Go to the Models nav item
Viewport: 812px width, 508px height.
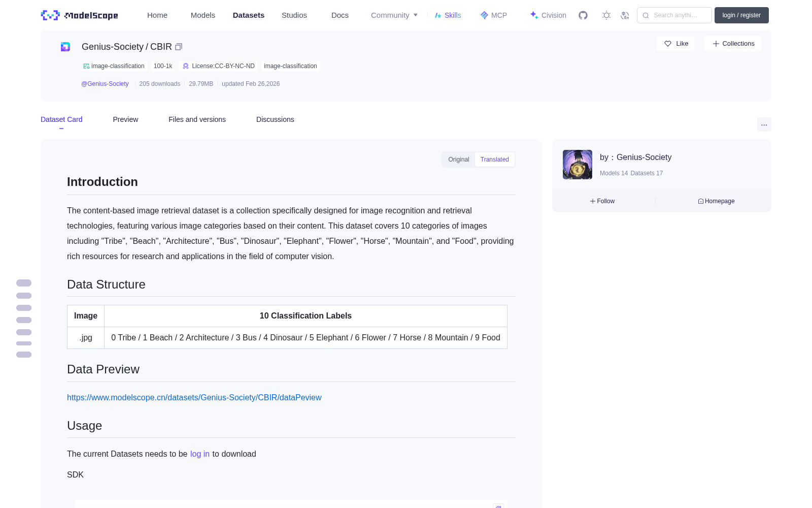203,15
